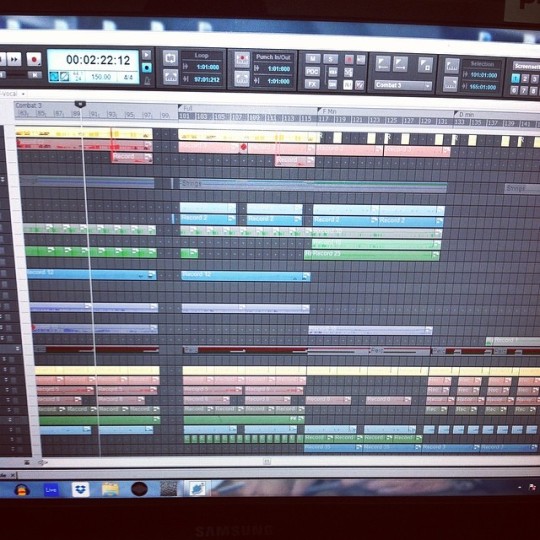
Task: Click the Punch Out time field
Action: tap(279, 82)
